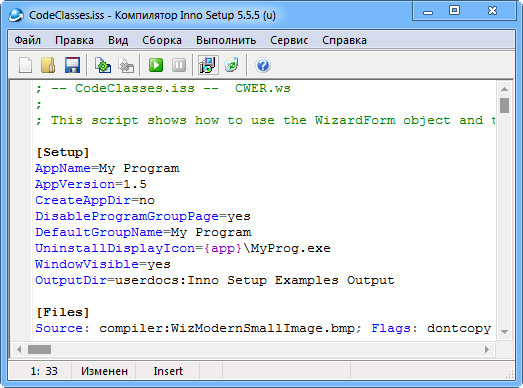Click the [Setup] section header line
Viewport: 523px width, 388px height.
click(63, 152)
